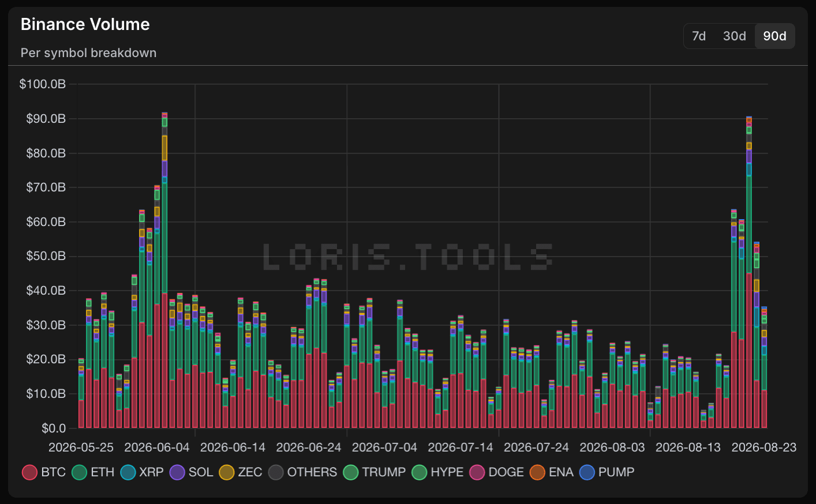Screen dimensions: 816x504
Task: Click the ZEC legend circle
Action: click(x=227, y=472)
